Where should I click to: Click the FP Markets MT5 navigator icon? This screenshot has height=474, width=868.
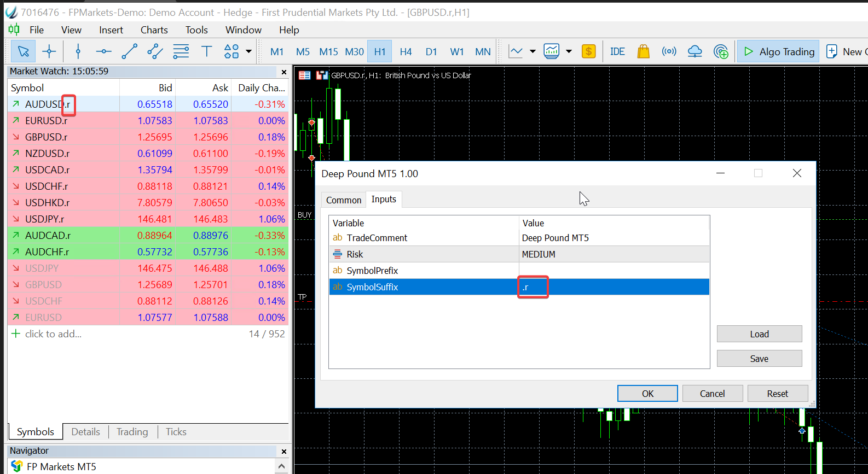click(17, 466)
